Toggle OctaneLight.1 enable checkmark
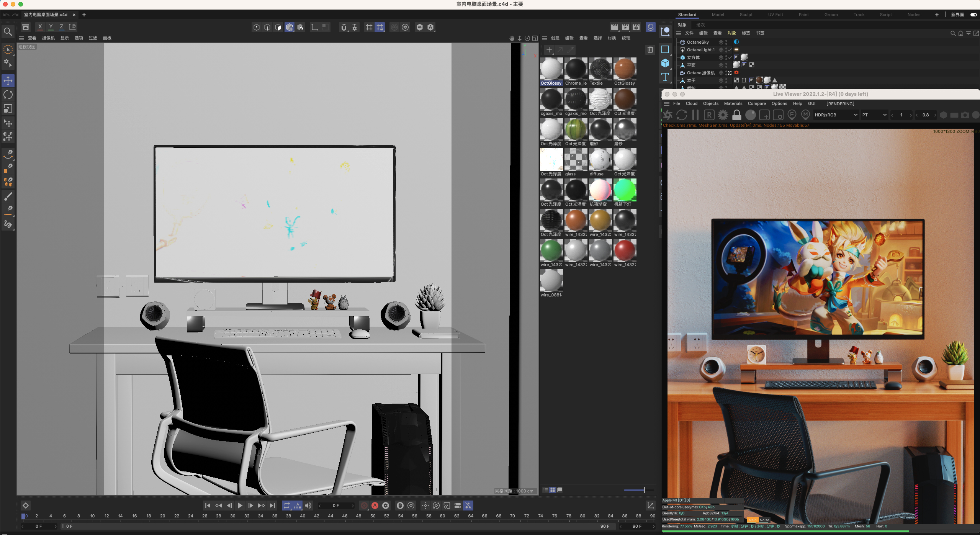Viewport: 980px width, 535px height. 730,50
